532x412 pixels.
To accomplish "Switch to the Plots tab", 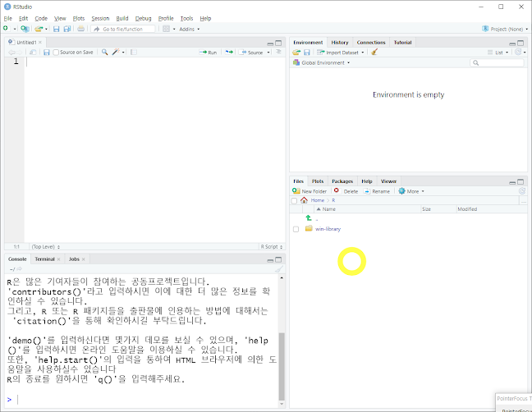I will tap(318, 181).
